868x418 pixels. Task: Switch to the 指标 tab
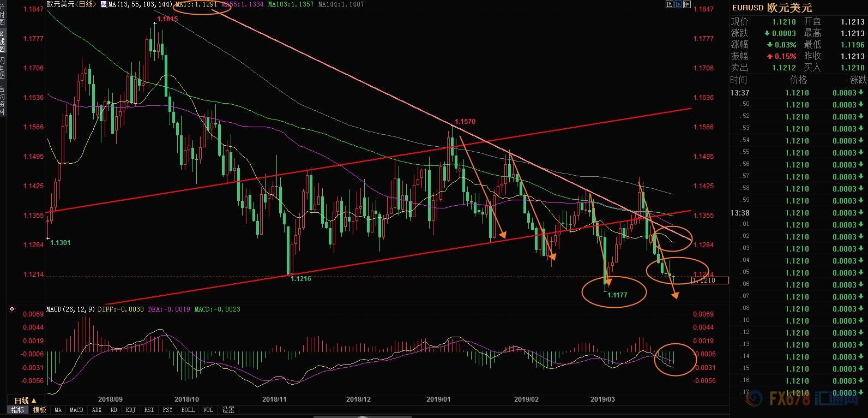tap(18, 410)
